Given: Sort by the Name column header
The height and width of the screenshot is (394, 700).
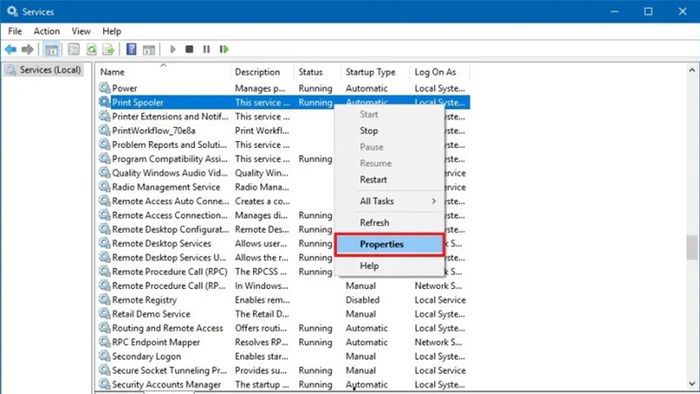Looking at the screenshot, I should click(163, 72).
